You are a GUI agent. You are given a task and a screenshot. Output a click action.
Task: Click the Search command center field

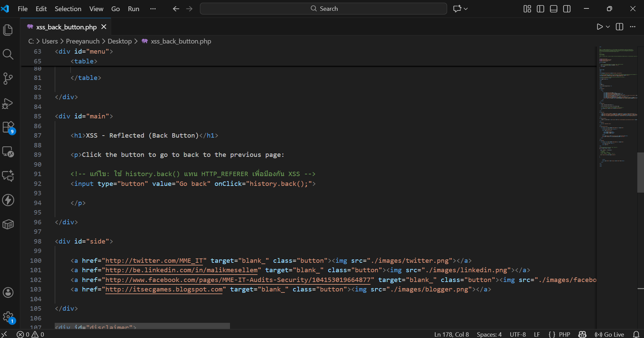click(323, 9)
